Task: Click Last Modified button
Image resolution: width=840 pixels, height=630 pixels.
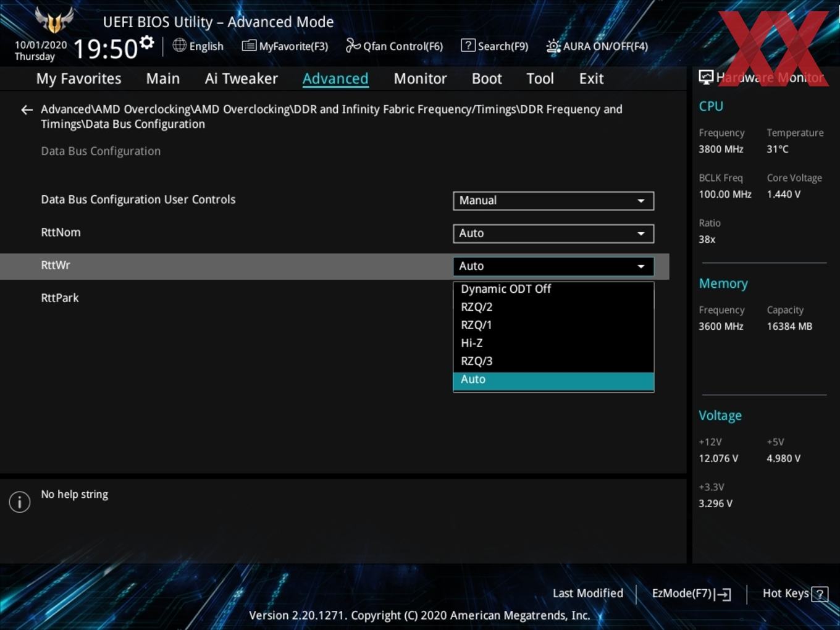Action: [x=588, y=594]
